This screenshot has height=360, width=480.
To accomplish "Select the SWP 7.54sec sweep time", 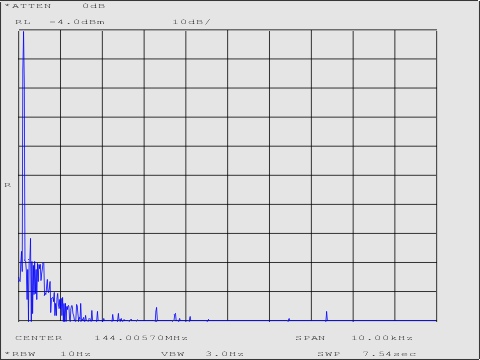I will [367, 354].
